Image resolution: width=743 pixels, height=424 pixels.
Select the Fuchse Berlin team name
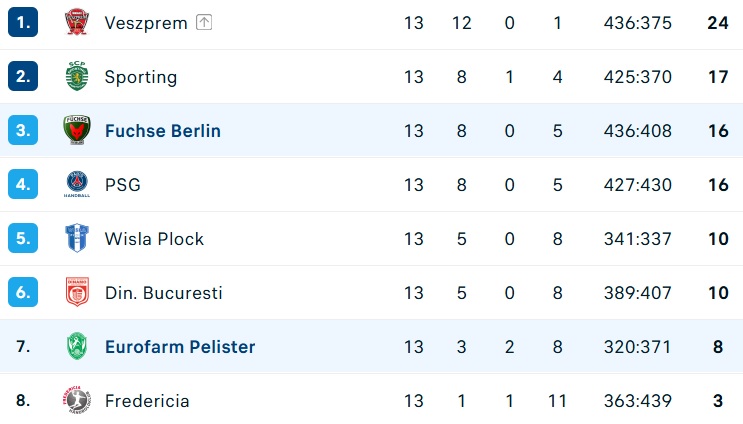click(163, 131)
